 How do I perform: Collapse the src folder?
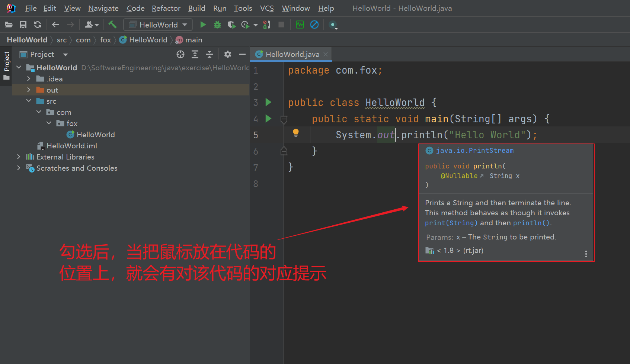click(29, 101)
